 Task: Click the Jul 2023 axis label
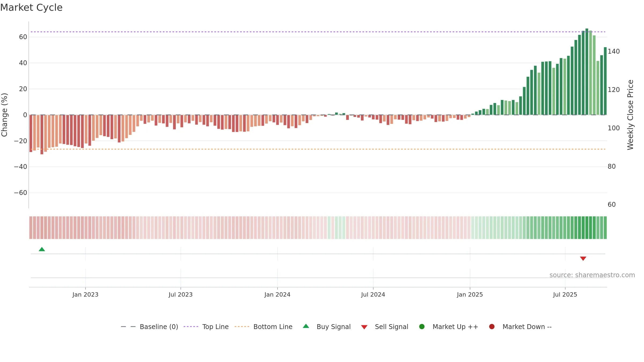(x=181, y=295)
